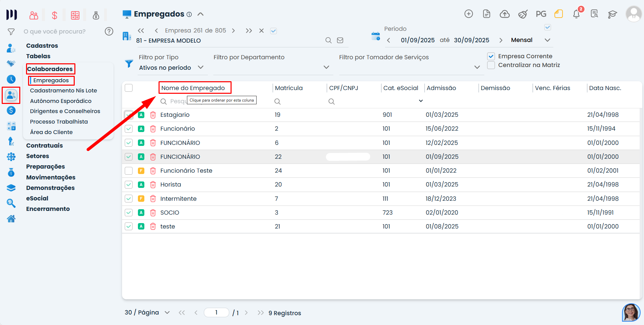644x325 pixels.
Task: Open the Mensal period dropdown
Action: coord(547,40)
